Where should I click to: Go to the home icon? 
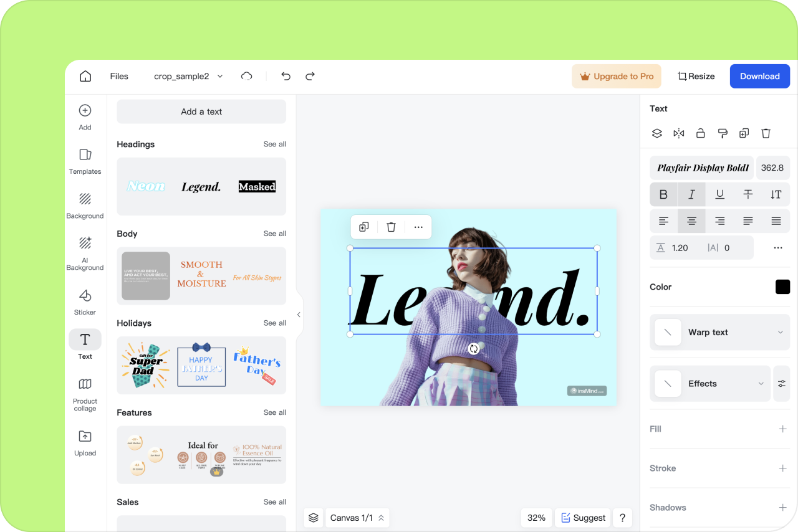[85, 76]
